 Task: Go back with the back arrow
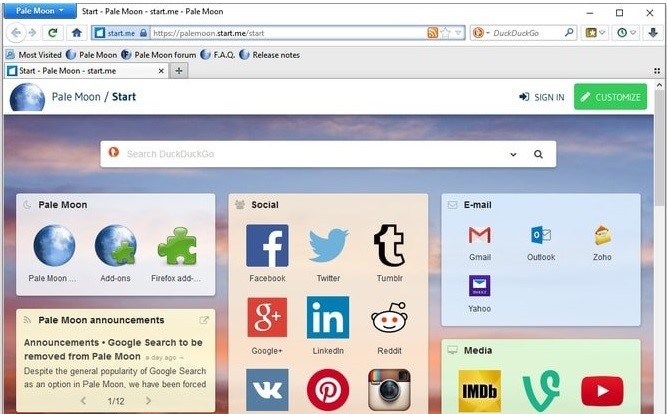pyautogui.click(x=16, y=33)
